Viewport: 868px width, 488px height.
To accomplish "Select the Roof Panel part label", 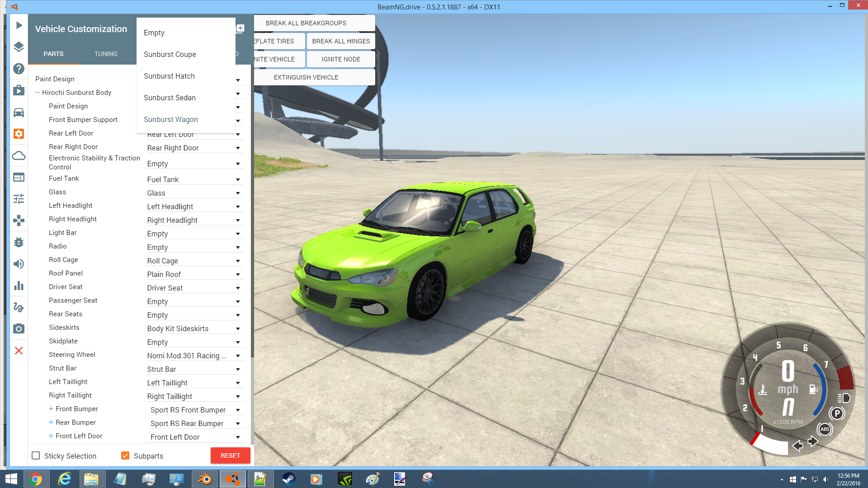I will (66, 273).
